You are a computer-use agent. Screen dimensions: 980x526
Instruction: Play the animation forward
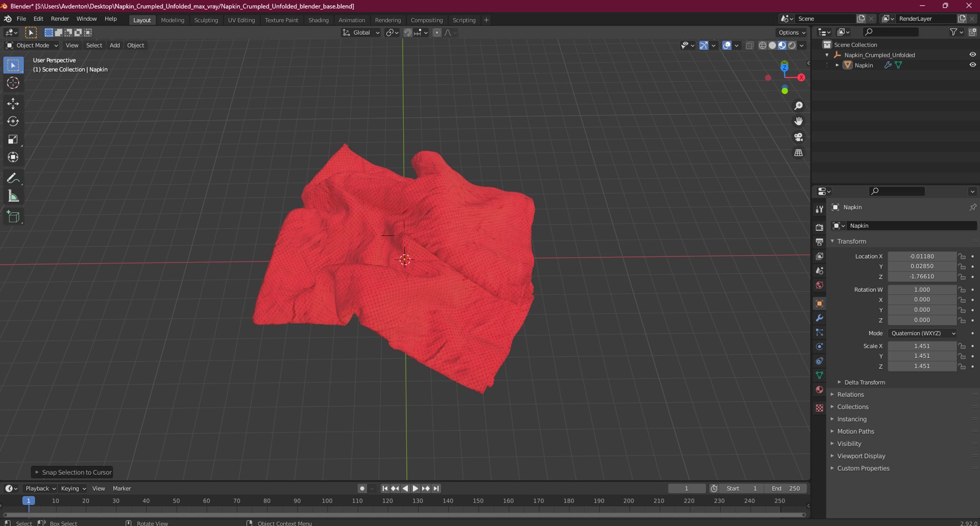(415, 489)
